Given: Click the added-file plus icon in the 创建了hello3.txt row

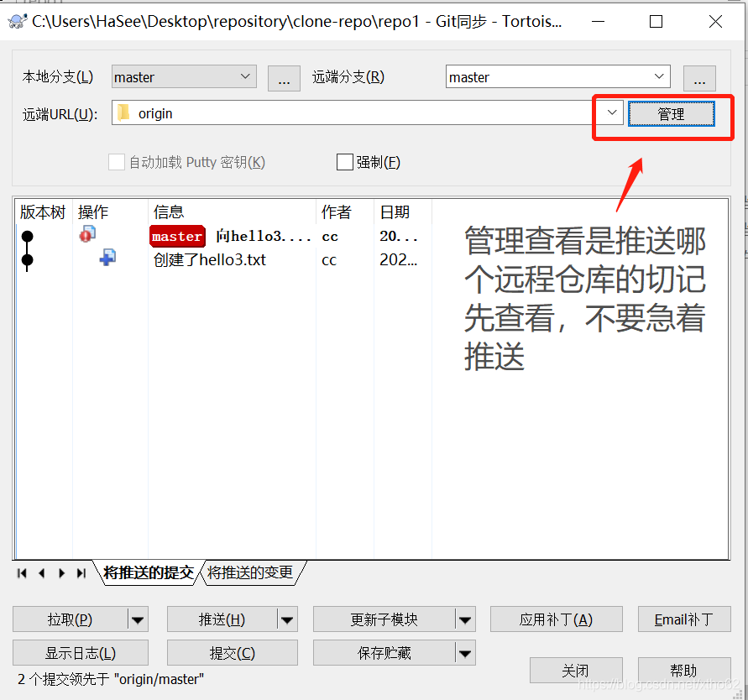Looking at the screenshot, I should [107, 258].
